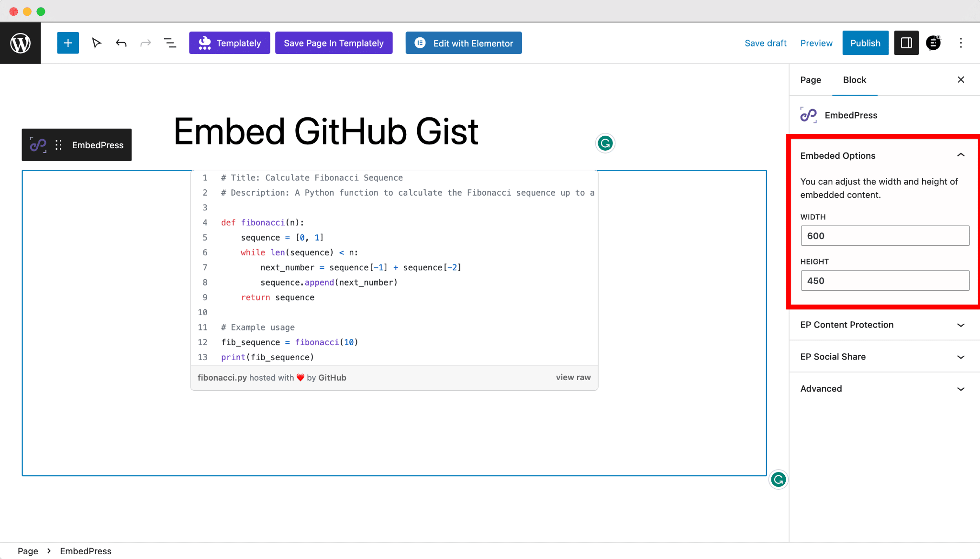This screenshot has width=980, height=559.
Task: Click EmbedPress in the bottom breadcrumb
Action: click(86, 551)
